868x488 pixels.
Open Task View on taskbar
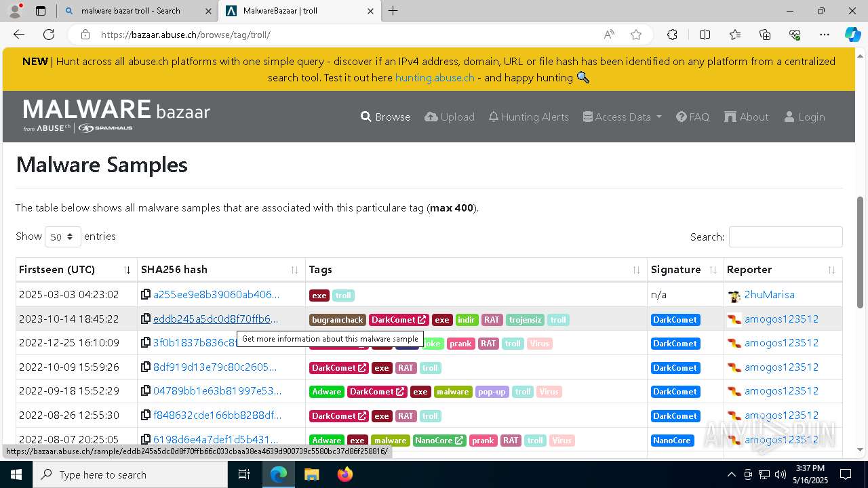pyautogui.click(x=244, y=474)
